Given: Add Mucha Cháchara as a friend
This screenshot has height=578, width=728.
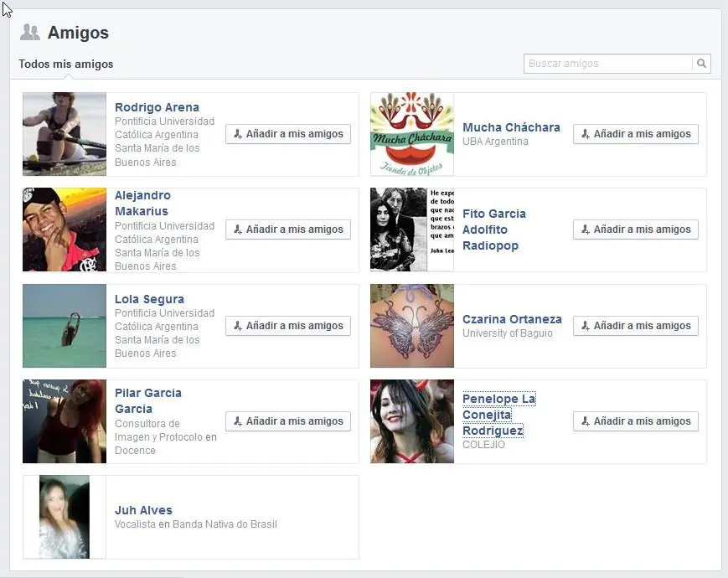Looking at the screenshot, I should [636, 134].
